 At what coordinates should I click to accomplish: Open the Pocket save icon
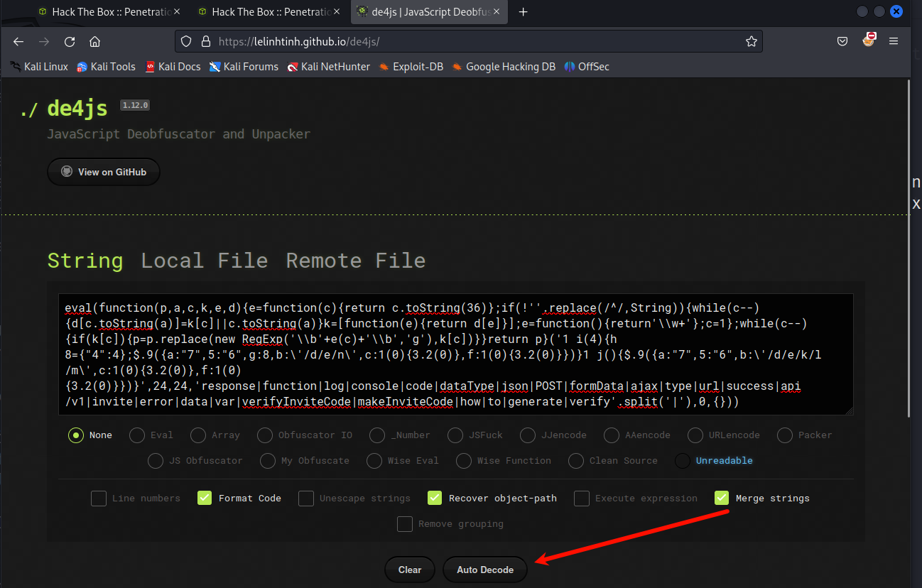(x=842, y=41)
